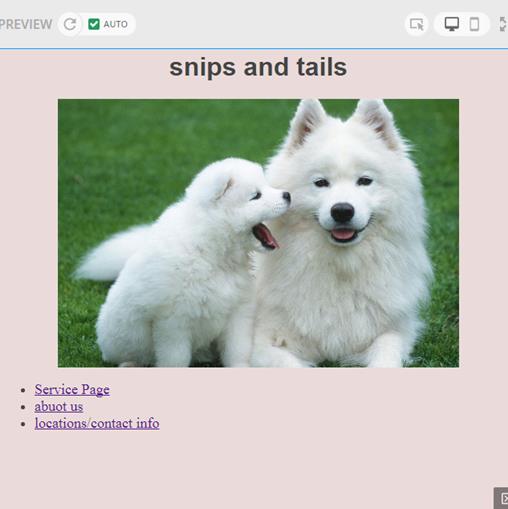Open the abuot us link
Image resolution: width=508 pixels, height=509 pixels.
(59, 407)
